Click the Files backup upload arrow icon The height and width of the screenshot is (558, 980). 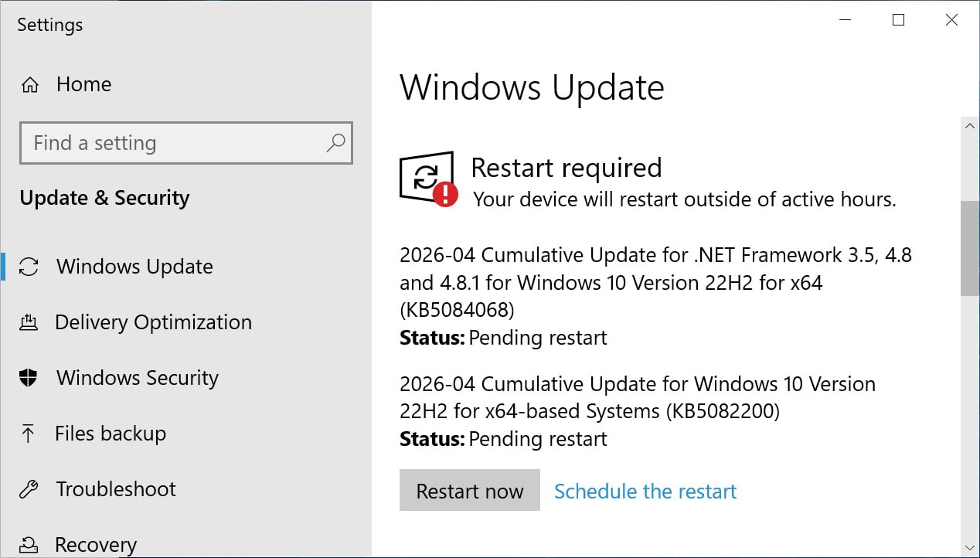click(x=29, y=433)
